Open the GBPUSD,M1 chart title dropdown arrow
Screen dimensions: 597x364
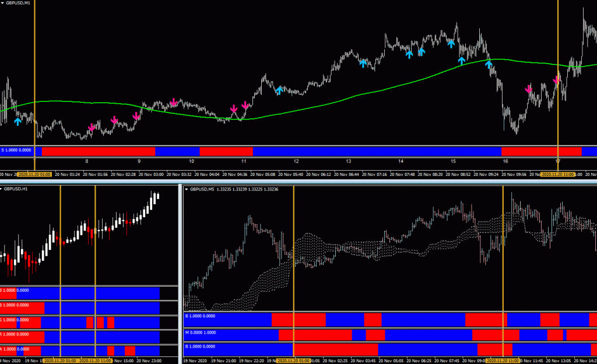(x=2, y=3)
